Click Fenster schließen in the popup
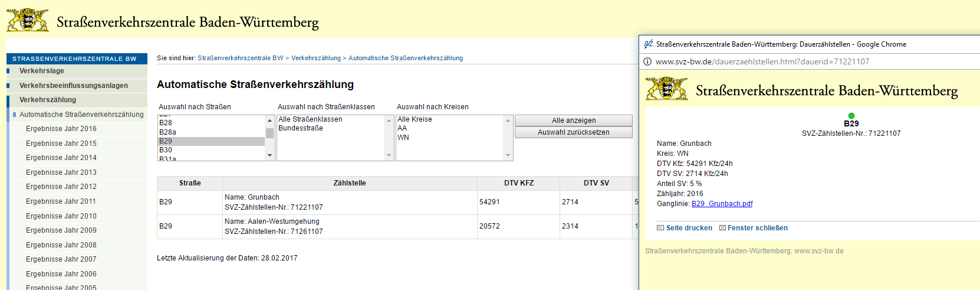 pyautogui.click(x=758, y=228)
